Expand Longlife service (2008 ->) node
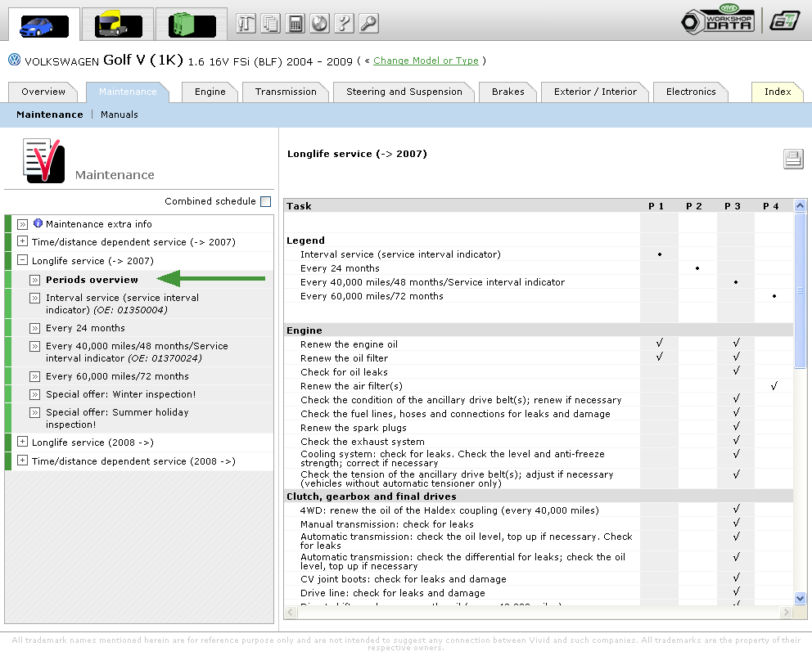Screen dimensions: 812x665 [22, 442]
